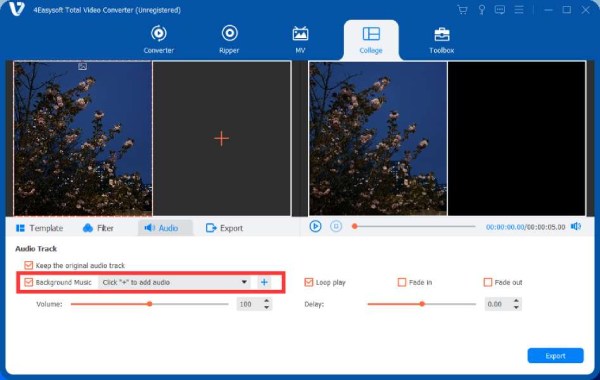
Task: Select the first collage cell with tree photo
Action: (83, 139)
